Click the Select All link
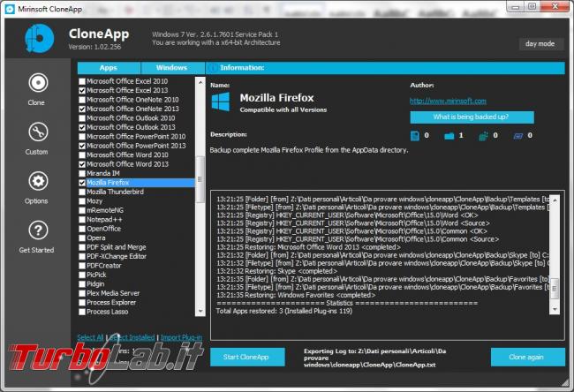The image size is (574, 392). click(x=90, y=337)
